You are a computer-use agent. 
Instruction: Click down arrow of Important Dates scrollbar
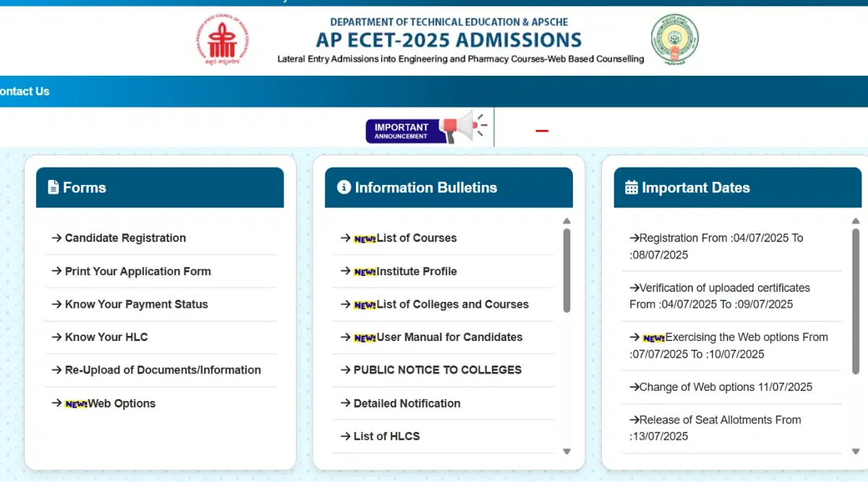856,452
